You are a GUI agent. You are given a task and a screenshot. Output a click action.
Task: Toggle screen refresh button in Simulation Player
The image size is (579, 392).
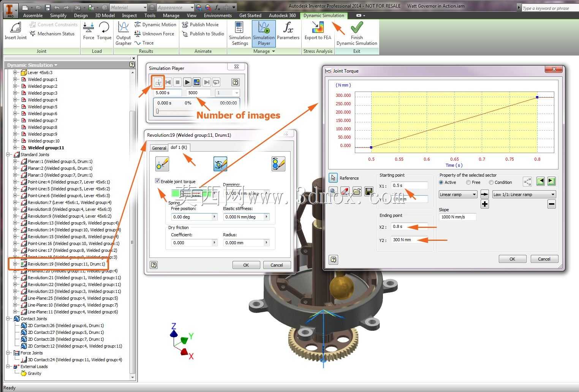(x=197, y=82)
